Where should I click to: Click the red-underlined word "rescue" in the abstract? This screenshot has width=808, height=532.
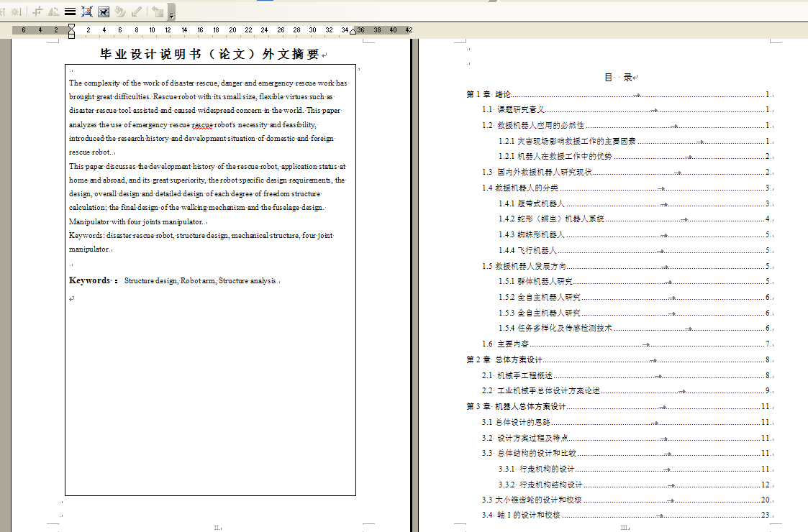click(202, 124)
